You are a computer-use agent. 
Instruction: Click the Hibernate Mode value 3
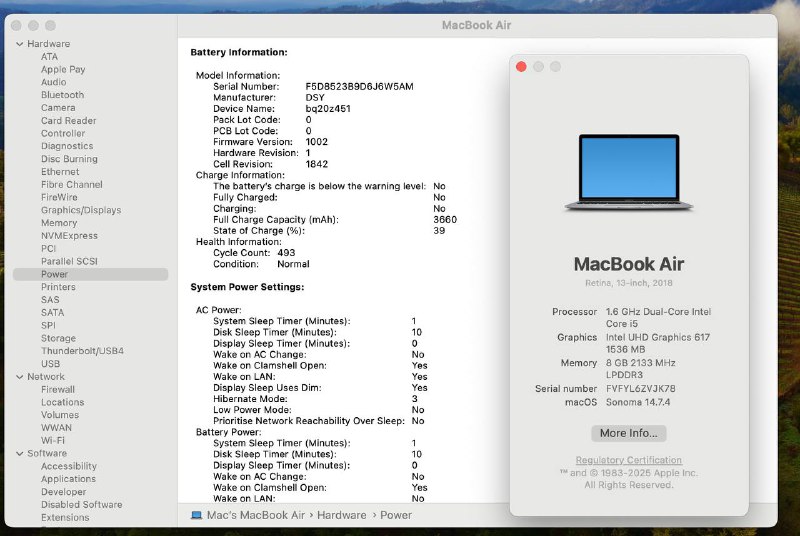click(x=414, y=399)
